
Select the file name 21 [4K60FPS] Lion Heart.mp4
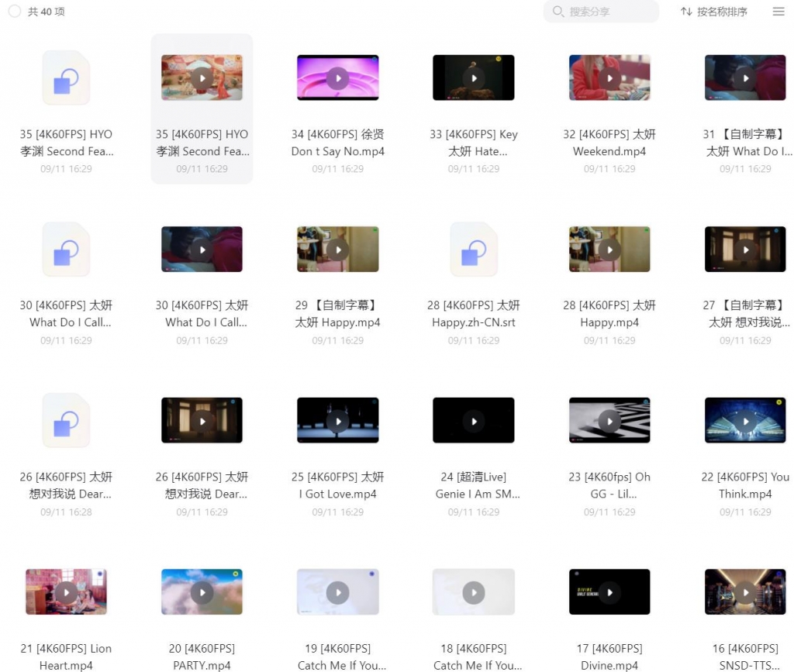point(67,656)
